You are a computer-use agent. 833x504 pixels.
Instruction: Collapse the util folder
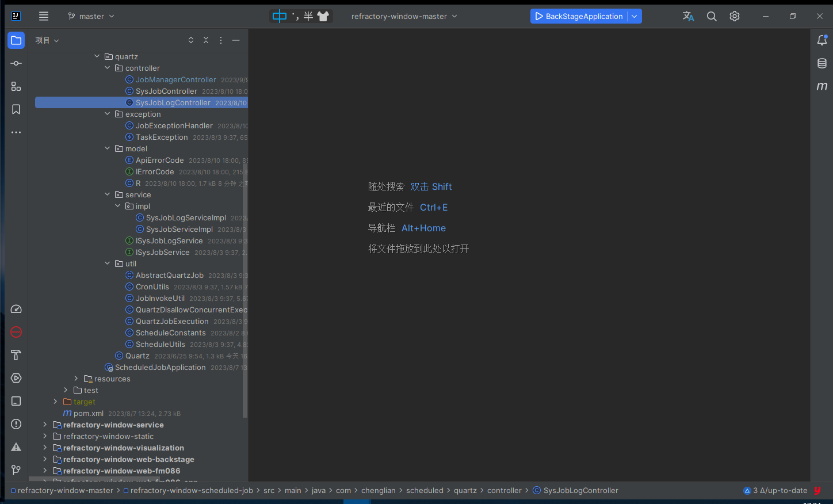(x=107, y=264)
